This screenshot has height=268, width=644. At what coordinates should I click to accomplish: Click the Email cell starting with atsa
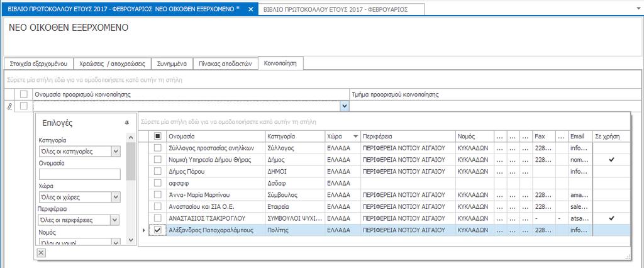pos(579,218)
